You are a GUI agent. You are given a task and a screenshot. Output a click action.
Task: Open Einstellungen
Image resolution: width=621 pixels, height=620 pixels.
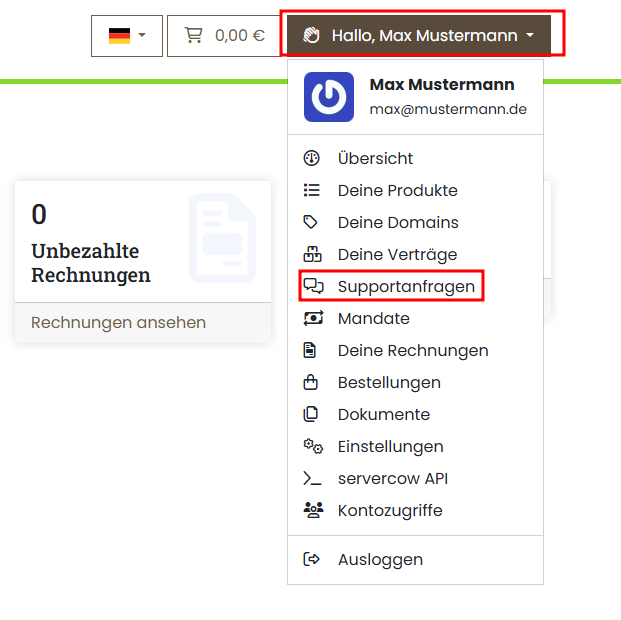415,446
